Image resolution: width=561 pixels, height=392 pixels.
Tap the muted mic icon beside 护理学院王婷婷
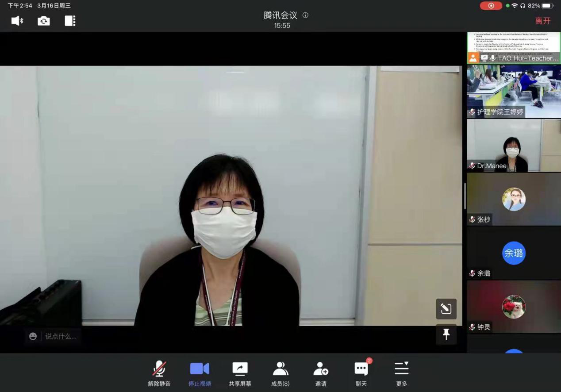click(472, 112)
